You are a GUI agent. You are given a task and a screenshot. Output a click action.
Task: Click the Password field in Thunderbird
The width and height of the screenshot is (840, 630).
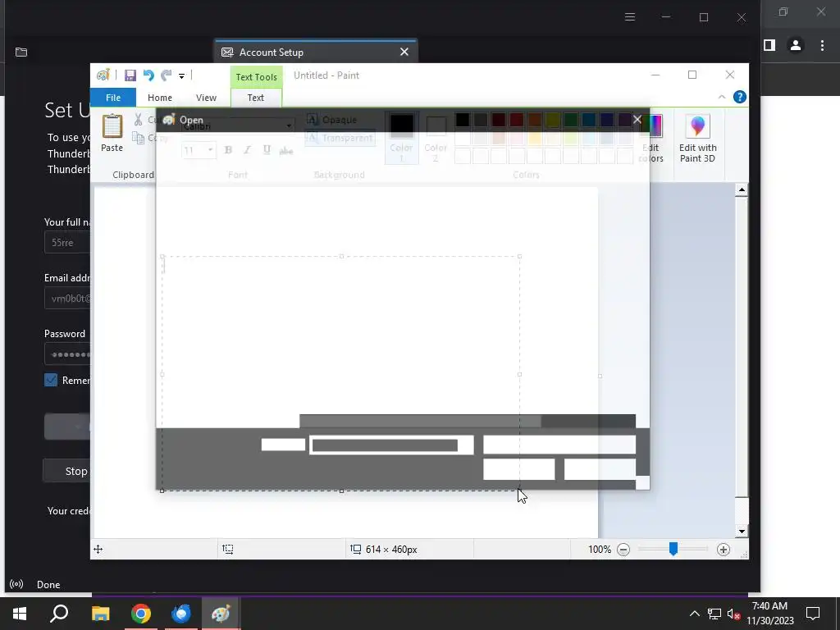tap(67, 354)
